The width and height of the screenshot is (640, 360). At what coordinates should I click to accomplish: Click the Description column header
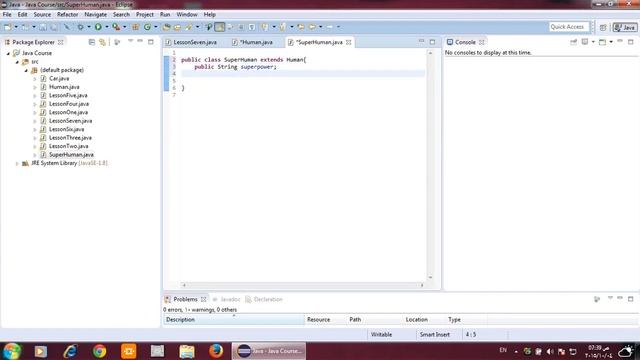tap(234, 320)
